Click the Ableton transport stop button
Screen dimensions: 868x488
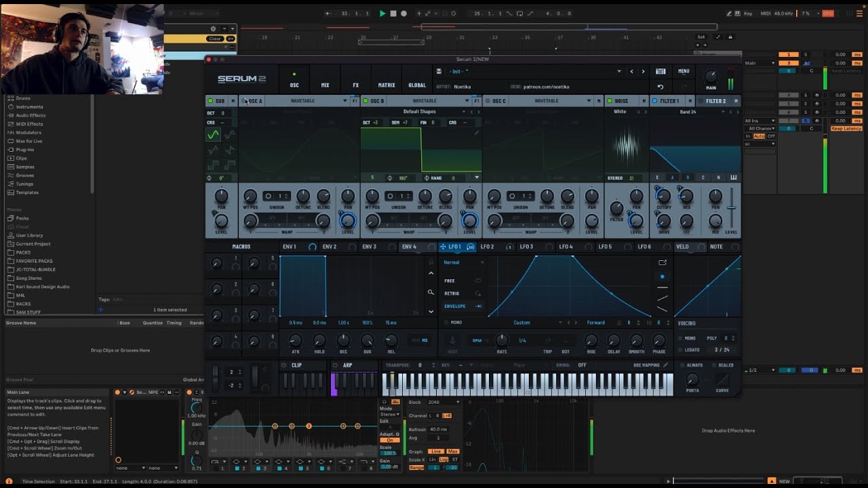pos(393,14)
